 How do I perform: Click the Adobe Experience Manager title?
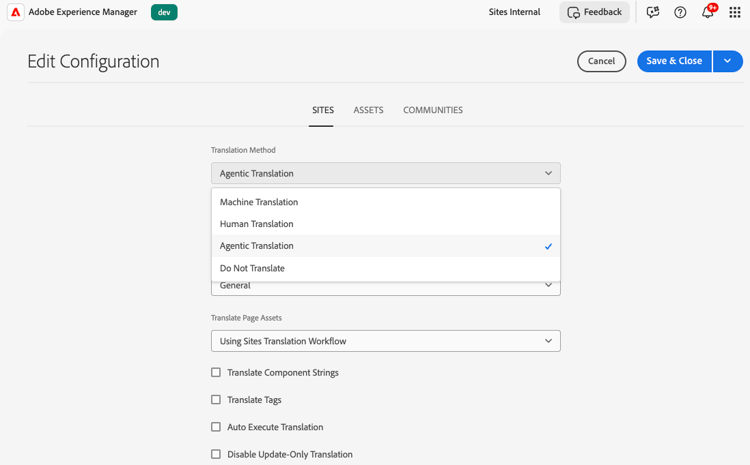[x=83, y=12]
